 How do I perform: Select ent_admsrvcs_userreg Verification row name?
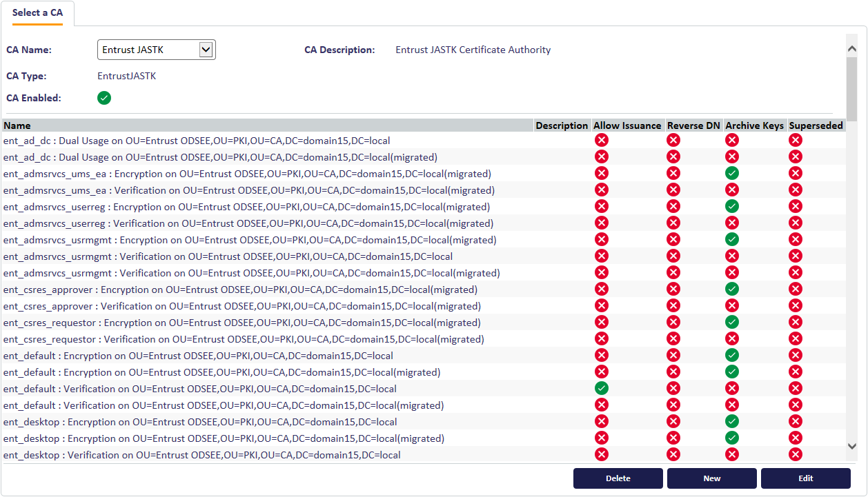pos(248,223)
